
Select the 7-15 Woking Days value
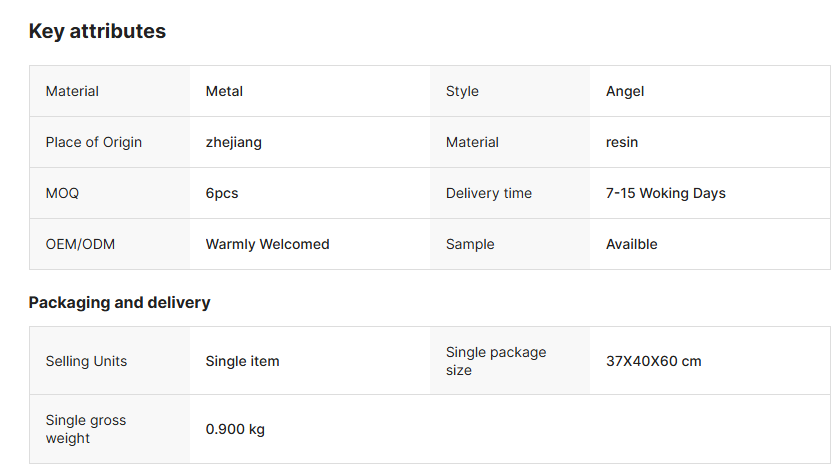[x=666, y=193]
